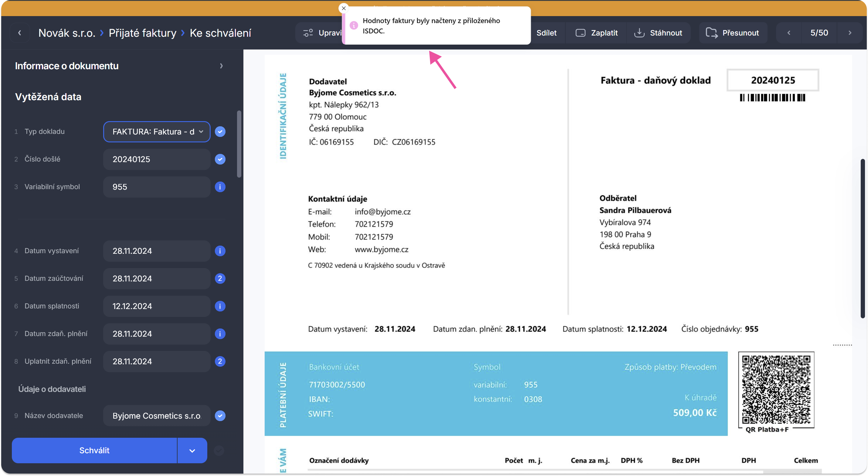
Task: Toggle verified check for Název dodavatele
Action: (x=220, y=416)
